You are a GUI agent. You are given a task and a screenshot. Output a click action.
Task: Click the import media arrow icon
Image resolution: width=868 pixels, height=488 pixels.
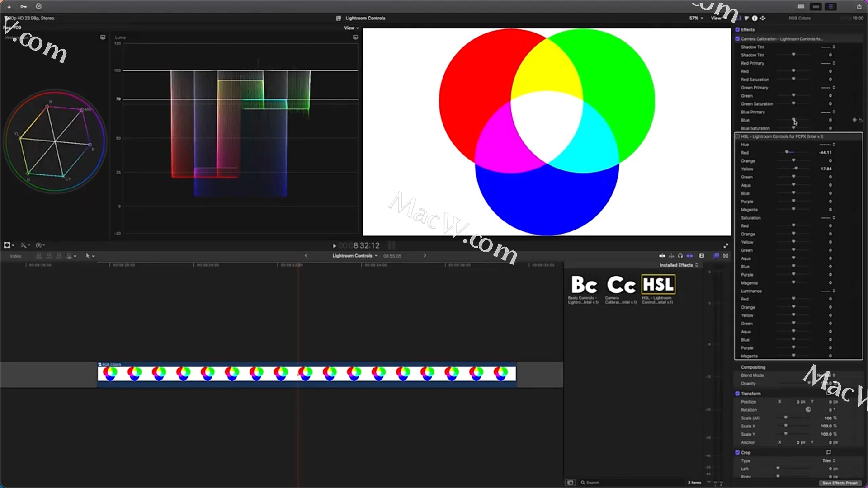9,6
